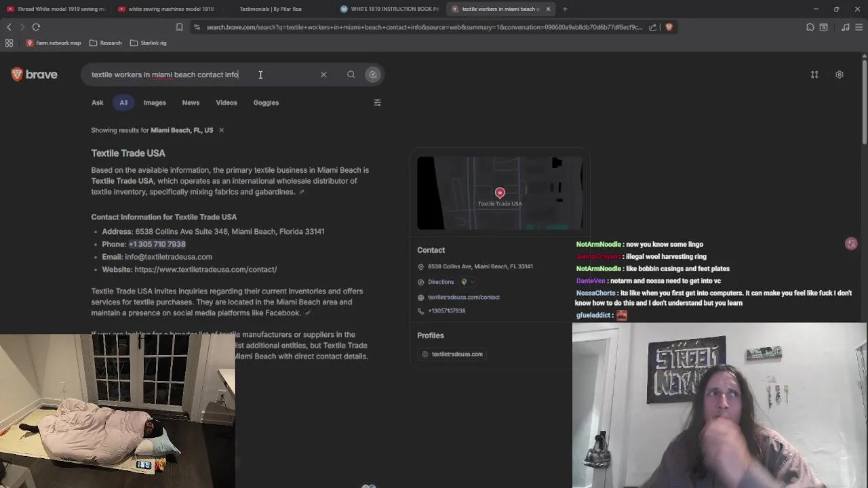Switch to the Thread White model 1919 tab
This screenshot has width=868, height=488.
coord(56,9)
